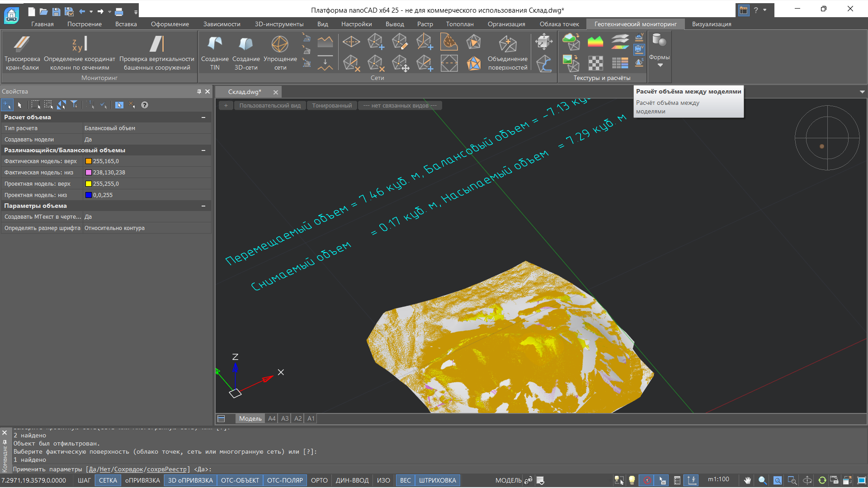
Task: Click the Тонированный visual style button
Action: [x=332, y=105]
